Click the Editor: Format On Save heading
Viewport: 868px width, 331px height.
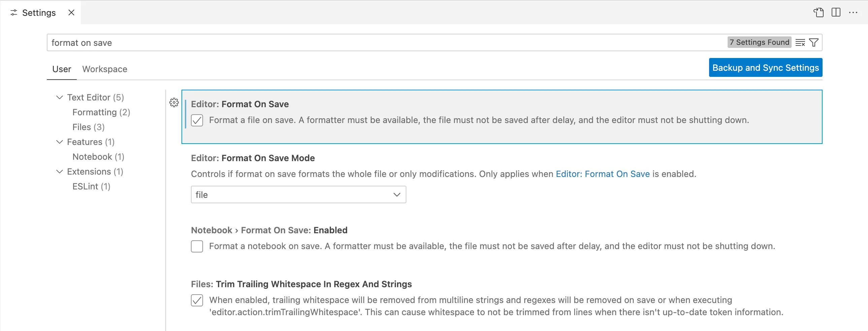click(240, 104)
